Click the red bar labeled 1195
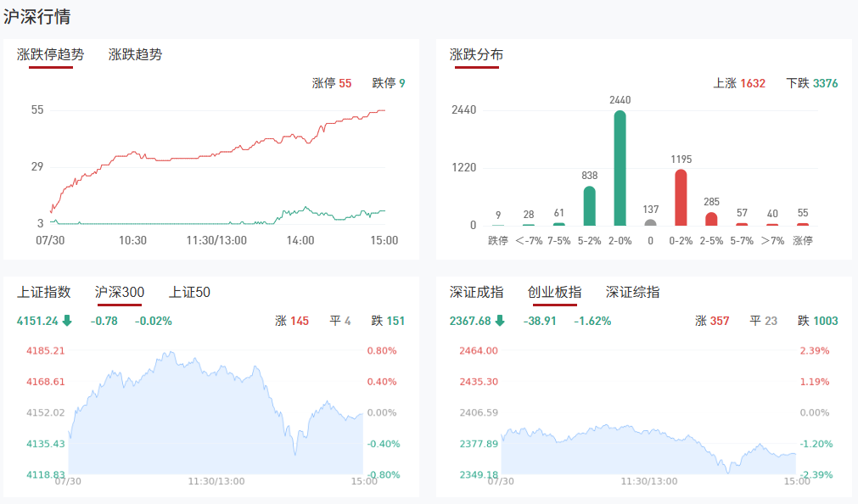Image resolution: width=858 pixels, height=504 pixels. (x=681, y=198)
